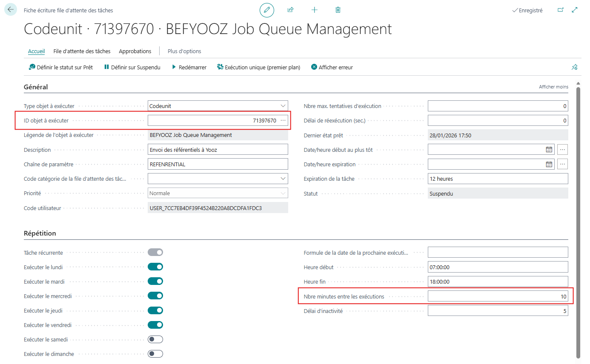Enable Exécuter le samedi toggle
Viewport: 590px width, 364px height.
tap(155, 339)
